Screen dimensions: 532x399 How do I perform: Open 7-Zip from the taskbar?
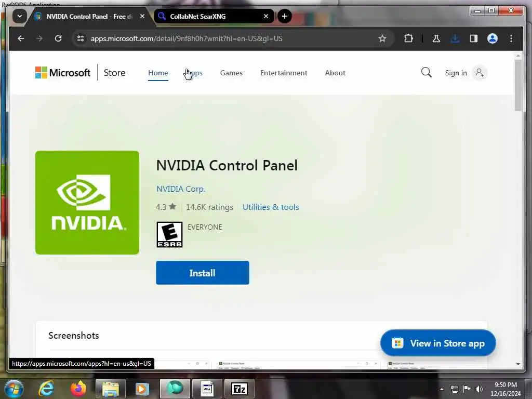(x=239, y=389)
